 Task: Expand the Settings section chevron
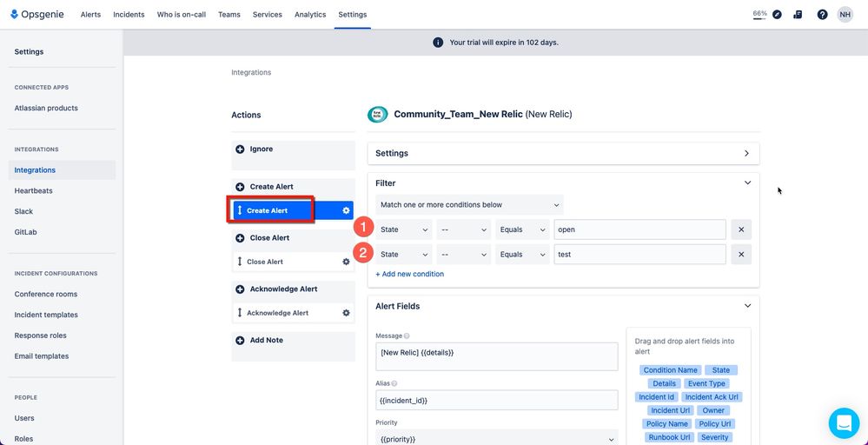point(746,153)
